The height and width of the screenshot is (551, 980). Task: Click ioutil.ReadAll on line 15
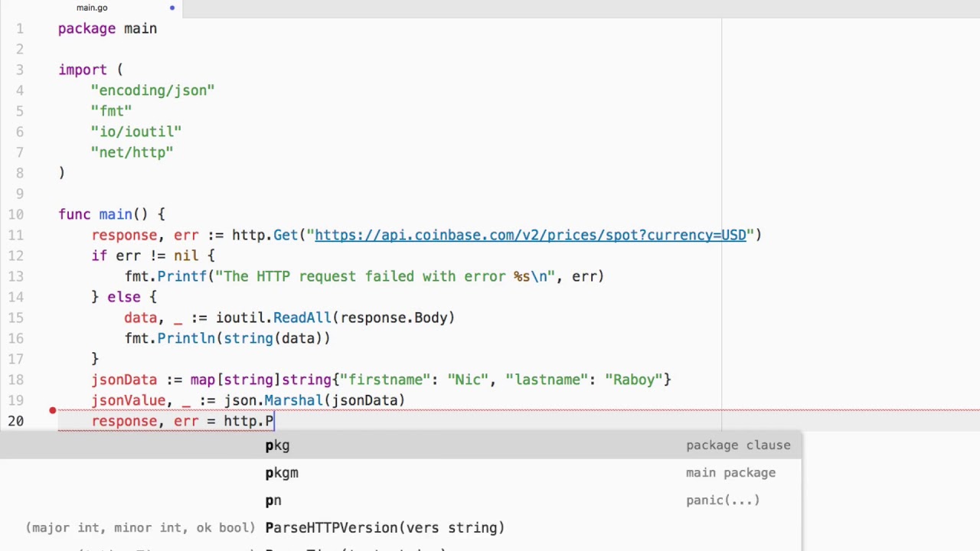pos(273,318)
